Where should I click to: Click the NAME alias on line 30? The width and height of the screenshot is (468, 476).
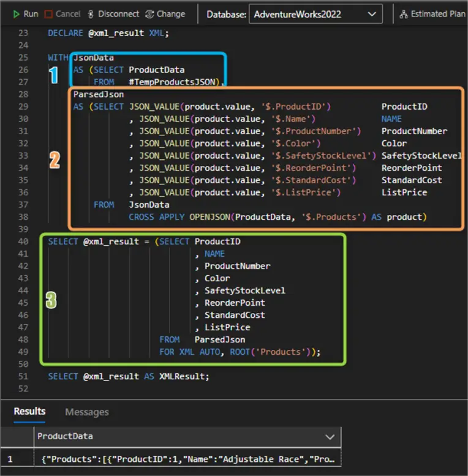(x=391, y=119)
